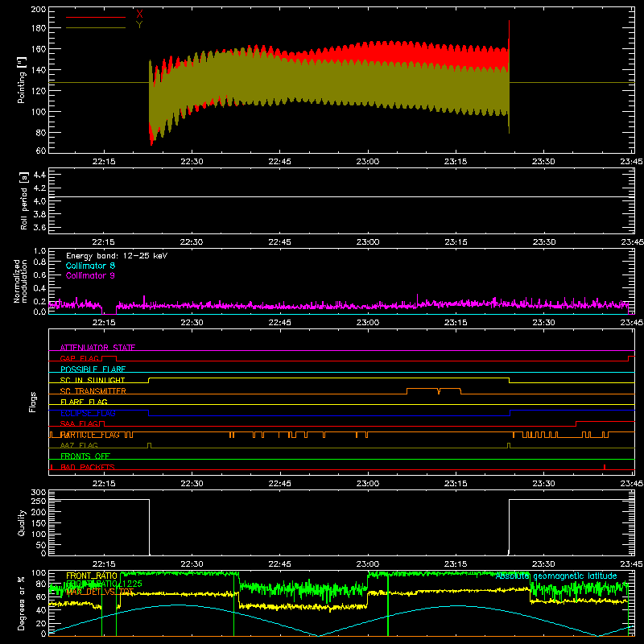Click 23:00 time label below Pointing plot
The height and width of the screenshot is (644, 644).
(368, 162)
